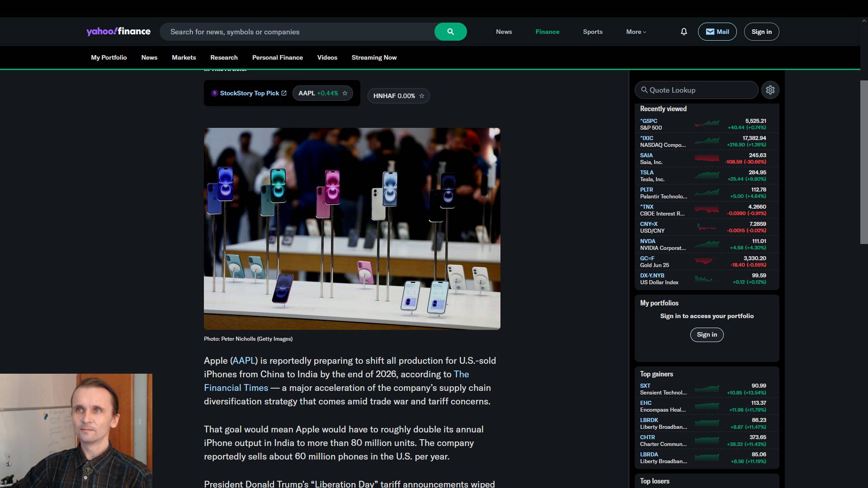The height and width of the screenshot is (488, 868).
Task: Click the top-right Sign in button
Action: [x=761, y=32]
